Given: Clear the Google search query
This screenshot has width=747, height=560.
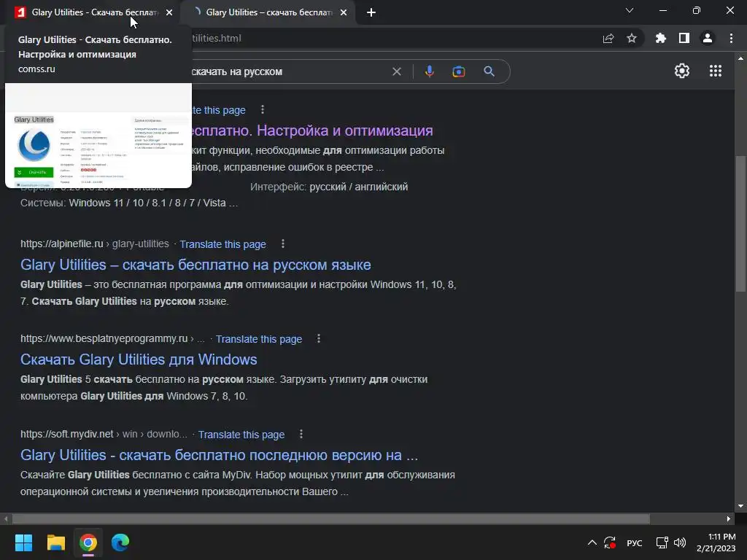Looking at the screenshot, I should click(x=396, y=71).
